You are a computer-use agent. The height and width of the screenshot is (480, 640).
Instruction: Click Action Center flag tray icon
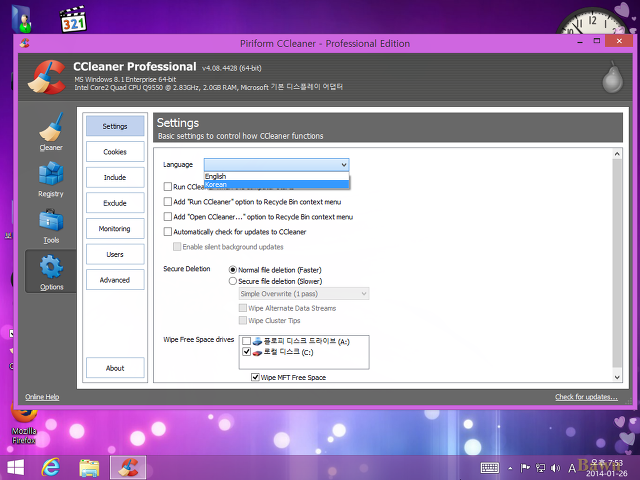click(525, 468)
